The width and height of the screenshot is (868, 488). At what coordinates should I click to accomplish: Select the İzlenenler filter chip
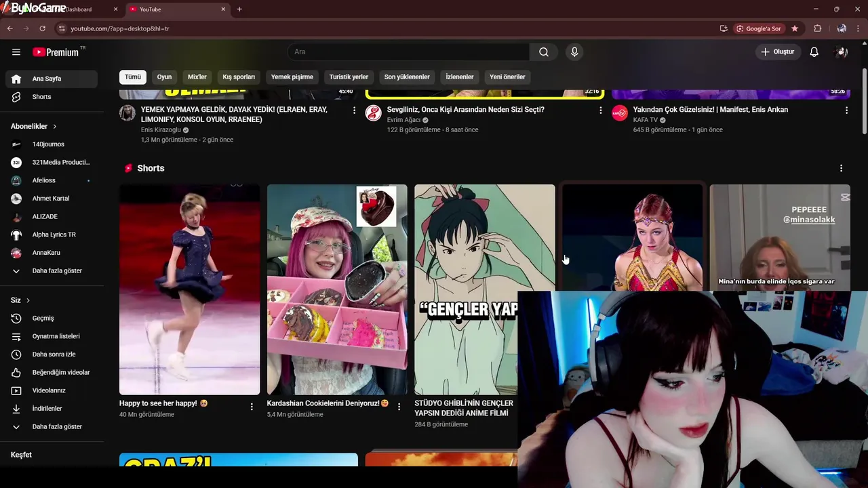click(x=460, y=77)
